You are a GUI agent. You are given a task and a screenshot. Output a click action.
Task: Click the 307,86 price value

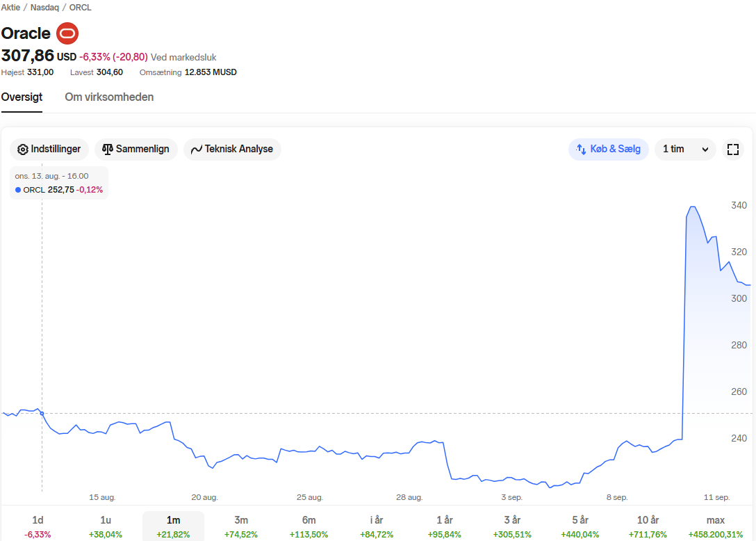[28, 56]
